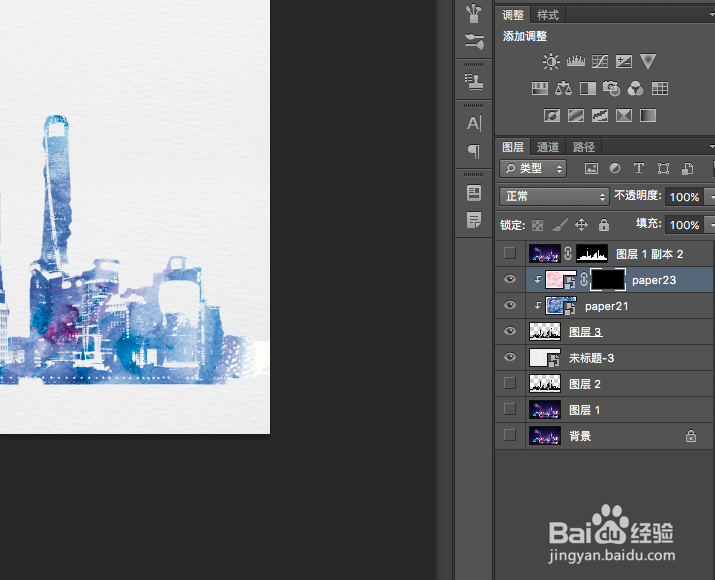Image resolution: width=715 pixels, height=580 pixels.
Task: Click the lock icon on 背景 layer
Action: [691, 436]
